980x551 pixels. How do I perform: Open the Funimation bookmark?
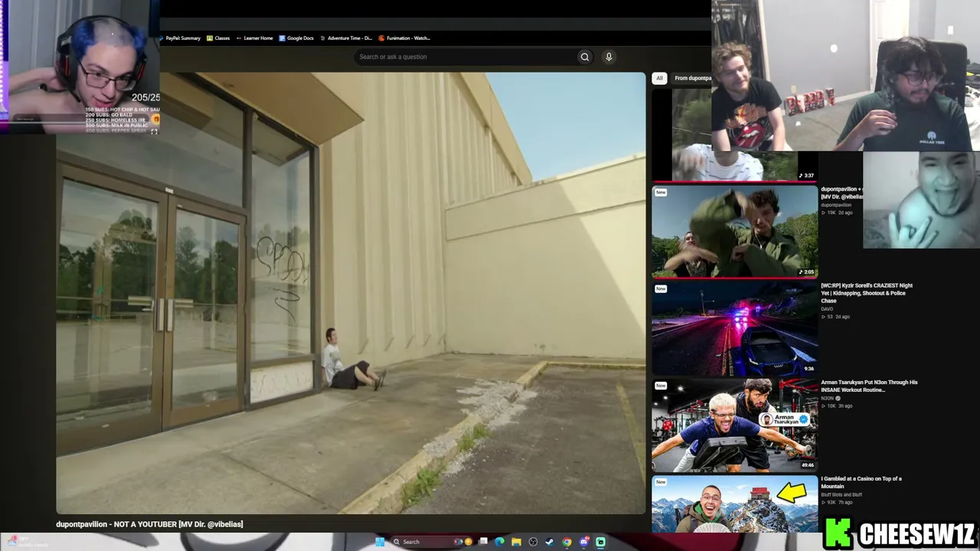405,38
